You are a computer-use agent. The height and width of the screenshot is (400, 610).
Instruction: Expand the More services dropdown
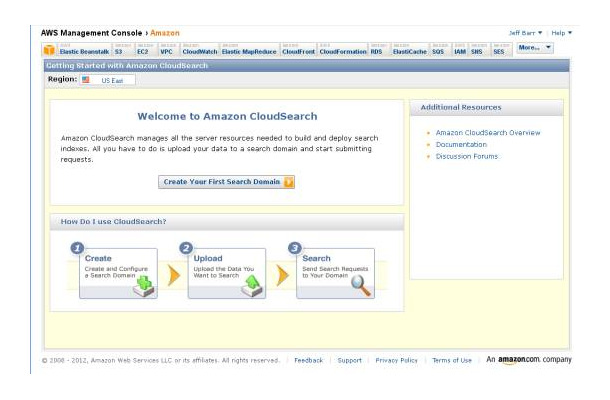535,48
